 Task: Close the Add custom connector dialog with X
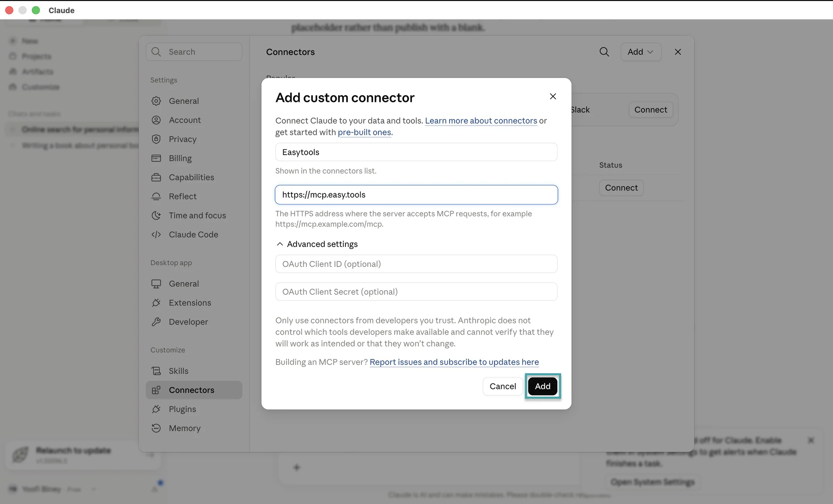(553, 96)
